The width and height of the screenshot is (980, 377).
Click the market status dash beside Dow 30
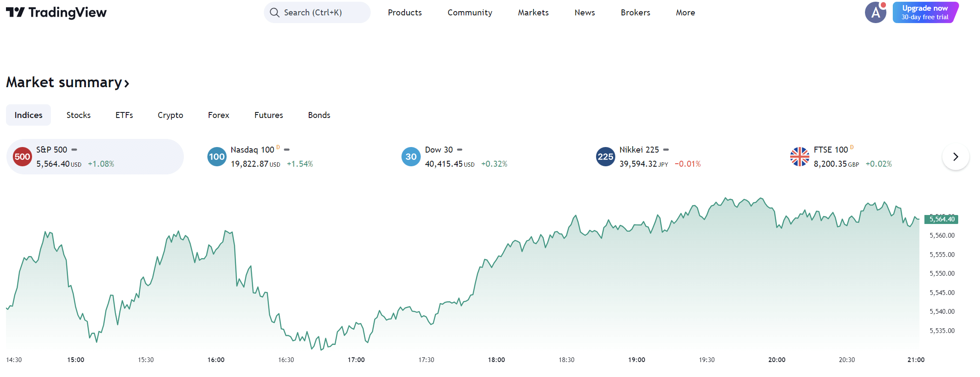pos(460,150)
